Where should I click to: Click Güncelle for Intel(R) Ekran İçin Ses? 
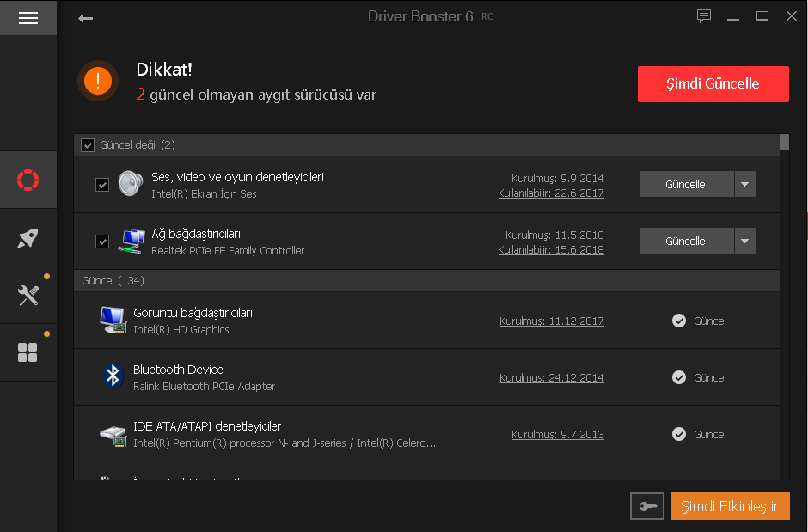click(x=687, y=184)
